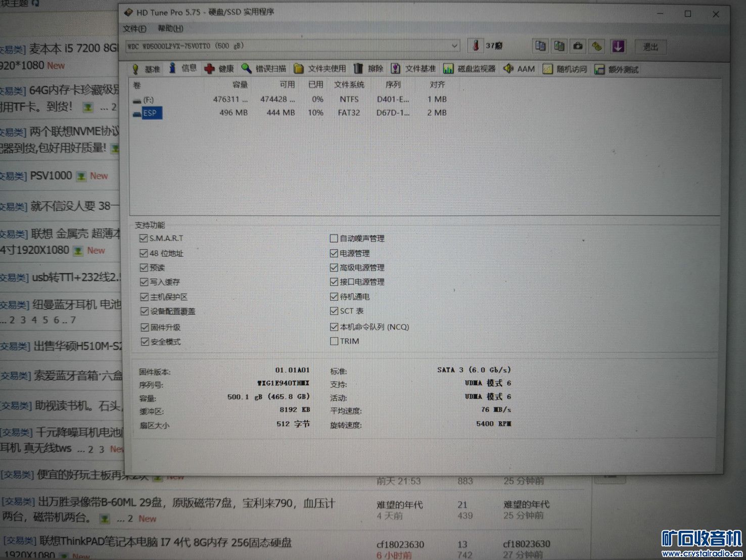
Task: Toggle the SCT 表 checkbox
Action: pos(334,311)
